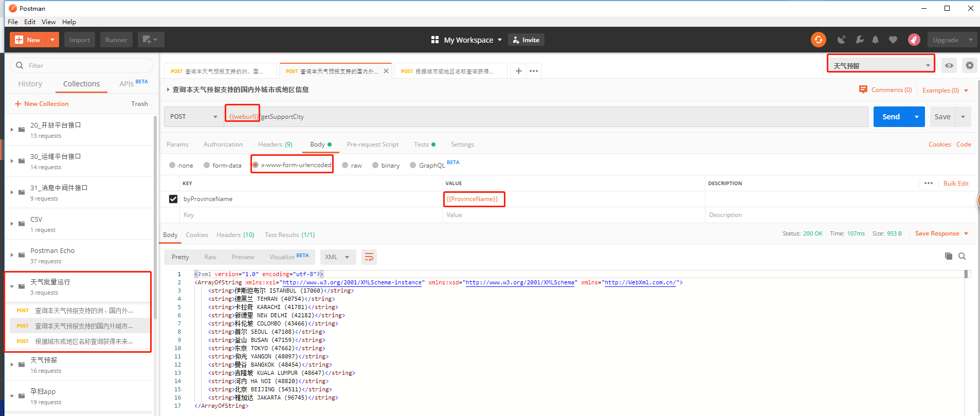Expand the request title description arrow

tap(168, 89)
